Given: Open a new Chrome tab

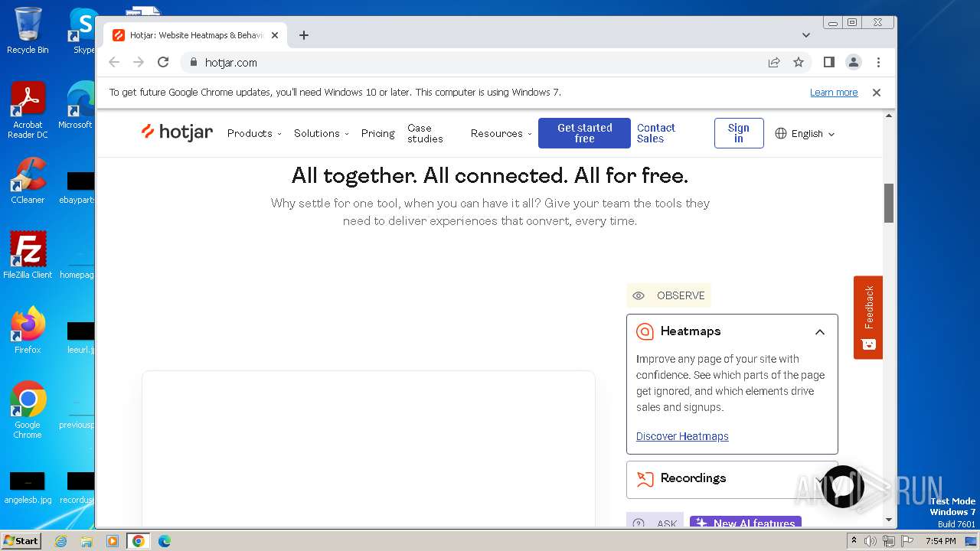Looking at the screenshot, I should coord(304,35).
